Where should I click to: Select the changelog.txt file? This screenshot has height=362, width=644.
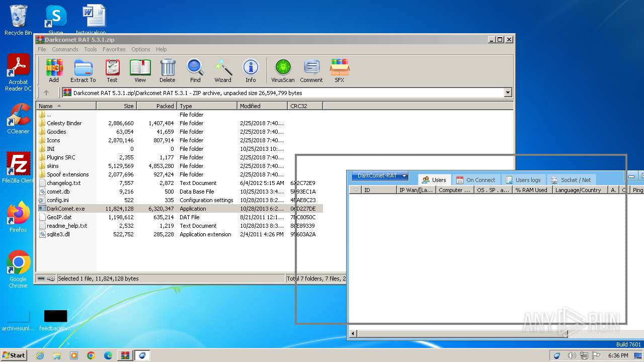pos(63,183)
